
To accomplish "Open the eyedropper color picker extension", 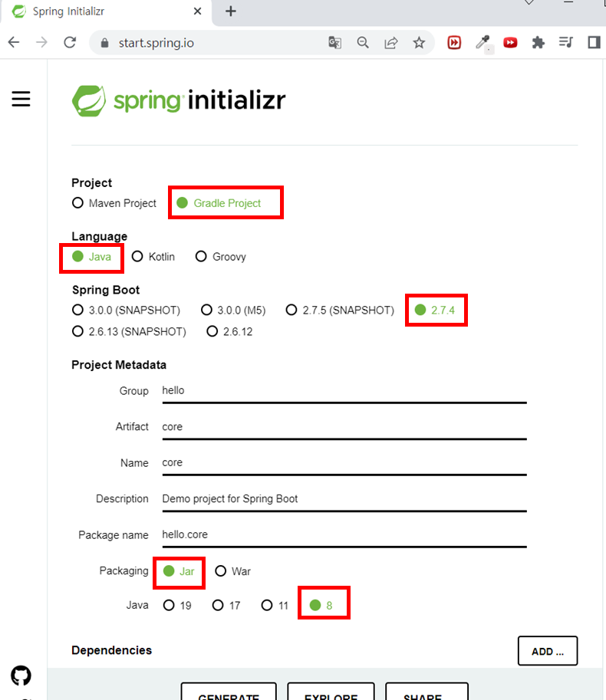I will (x=482, y=43).
